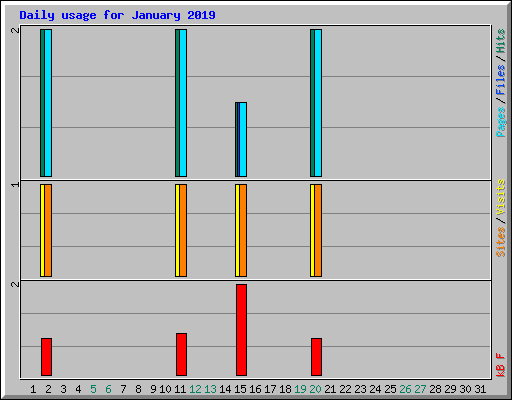Image resolution: width=512 pixels, height=400 pixels.
Task: Click green weekend day label 27
Action: tap(420, 389)
